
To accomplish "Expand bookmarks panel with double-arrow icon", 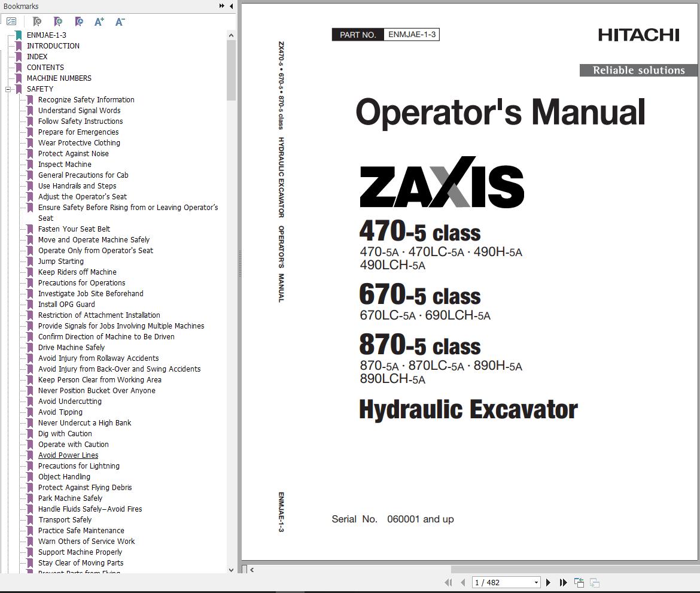I will 221,6.
